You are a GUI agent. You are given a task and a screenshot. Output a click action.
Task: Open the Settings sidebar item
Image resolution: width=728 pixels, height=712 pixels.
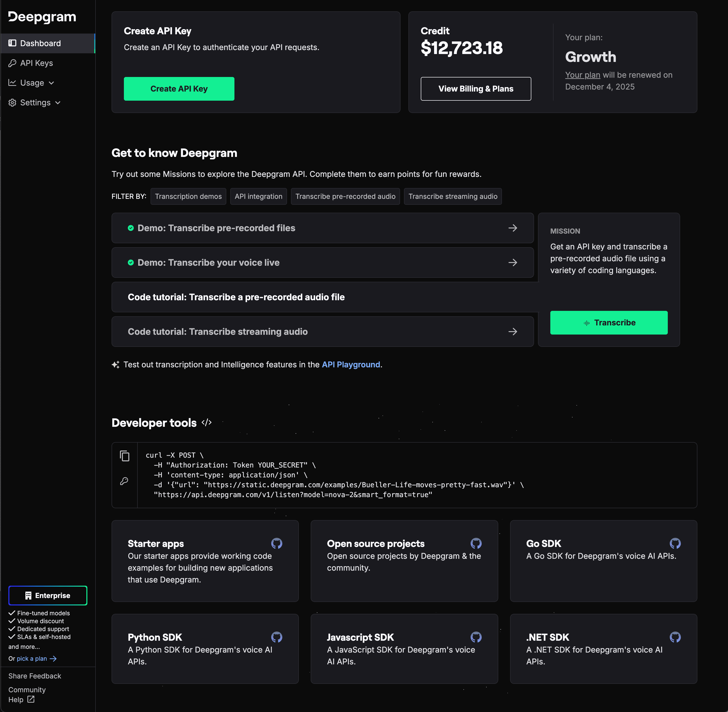pyautogui.click(x=48, y=102)
